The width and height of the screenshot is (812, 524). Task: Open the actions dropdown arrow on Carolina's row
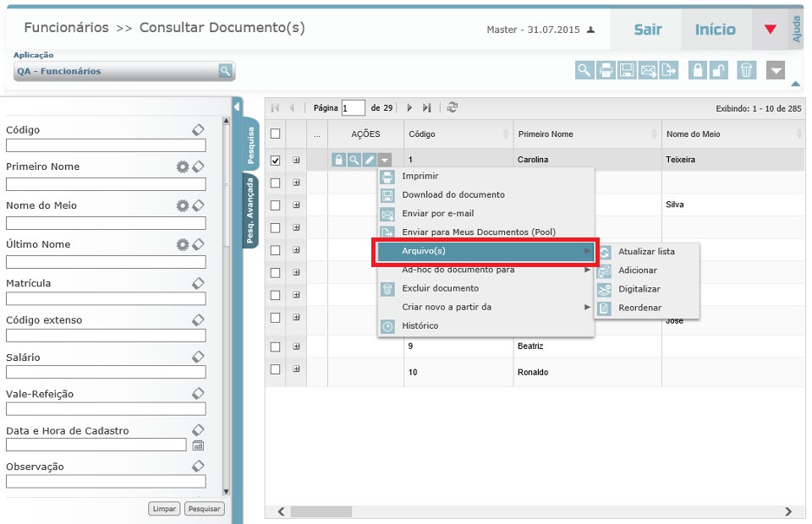point(384,160)
